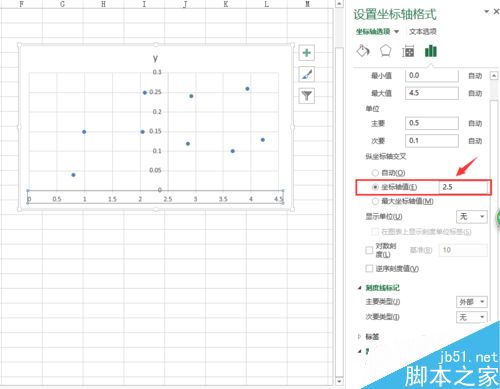Click the 主要 unit input field with 0.5
500x389 pixels.
tap(432, 123)
